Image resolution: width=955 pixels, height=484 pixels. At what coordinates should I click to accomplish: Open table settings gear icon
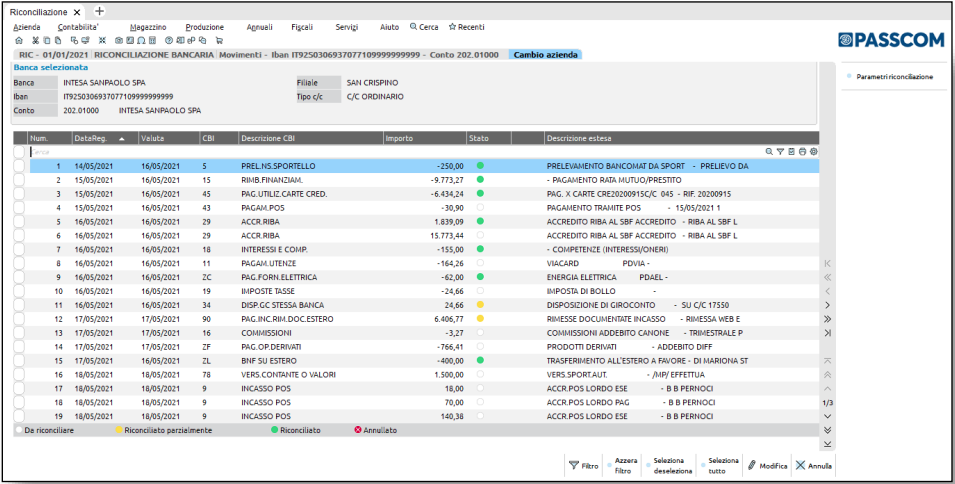tap(813, 152)
